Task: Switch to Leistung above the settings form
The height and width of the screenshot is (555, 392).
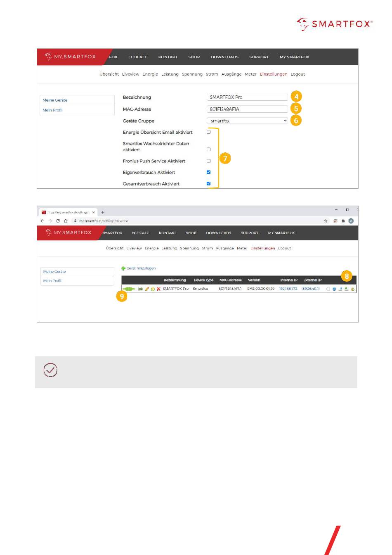Action: pos(170,74)
